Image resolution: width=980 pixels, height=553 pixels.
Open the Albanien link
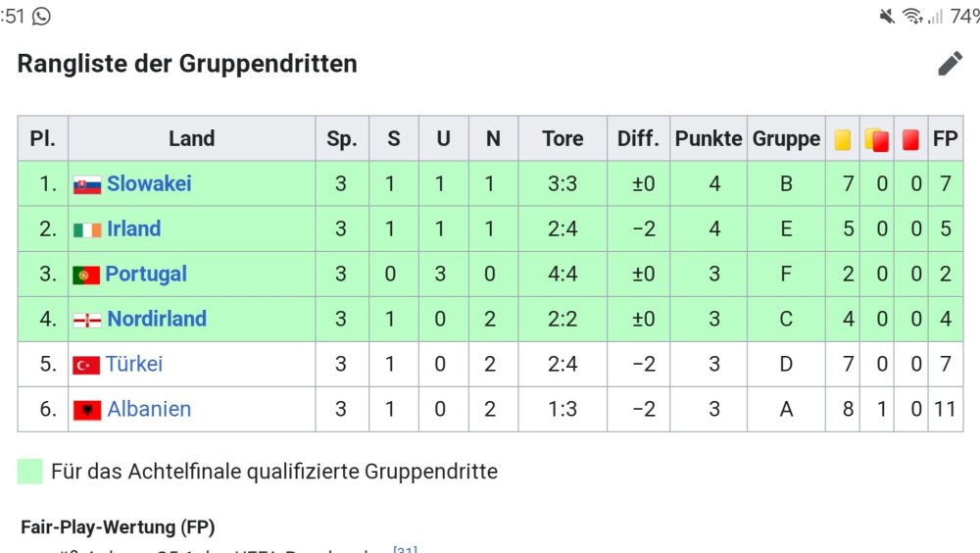tap(149, 409)
